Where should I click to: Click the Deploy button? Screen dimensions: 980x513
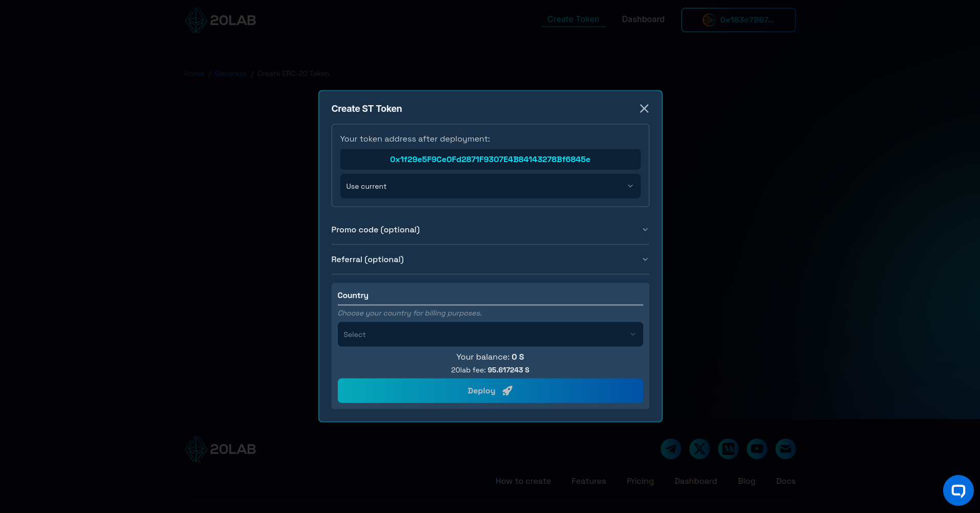[x=490, y=391]
